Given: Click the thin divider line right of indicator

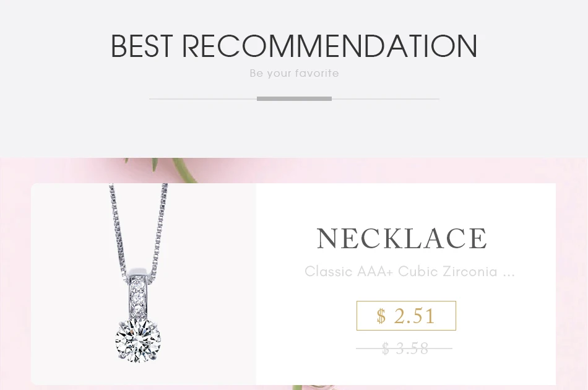Looking at the screenshot, I should click(x=386, y=99).
